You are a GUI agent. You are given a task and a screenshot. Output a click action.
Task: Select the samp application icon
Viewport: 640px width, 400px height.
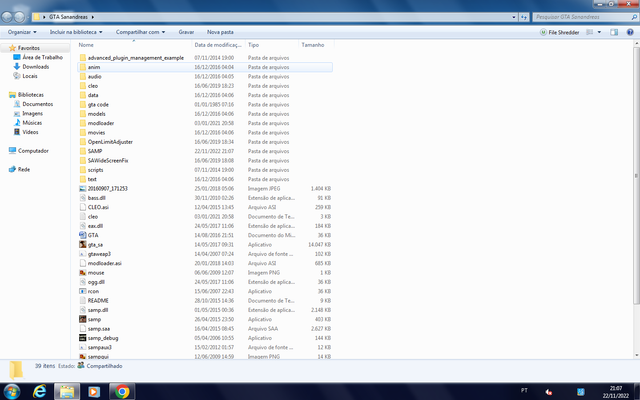pos(83,319)
